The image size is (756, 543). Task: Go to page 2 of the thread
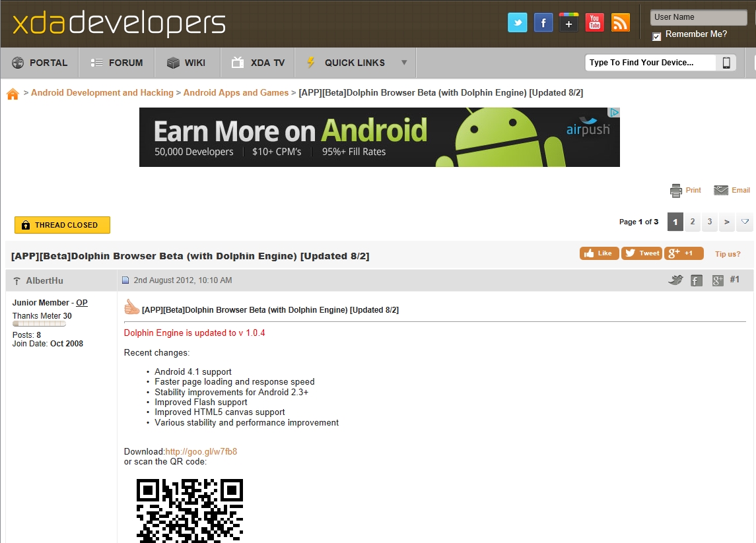pyautogui.click(x=693, y=222)
